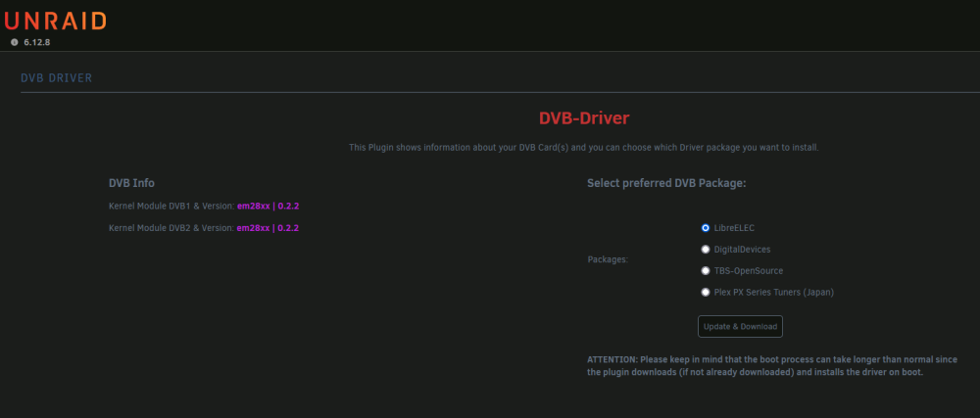Screen dimensions: 980x418
Task: Select the LibreELEC package radio button
Action: pos(706,228)
